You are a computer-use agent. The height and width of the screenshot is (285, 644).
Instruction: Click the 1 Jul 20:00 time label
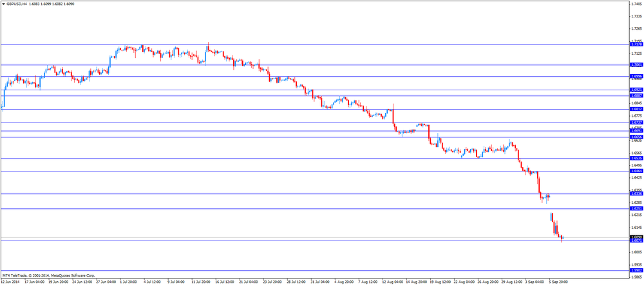[129, 282]
